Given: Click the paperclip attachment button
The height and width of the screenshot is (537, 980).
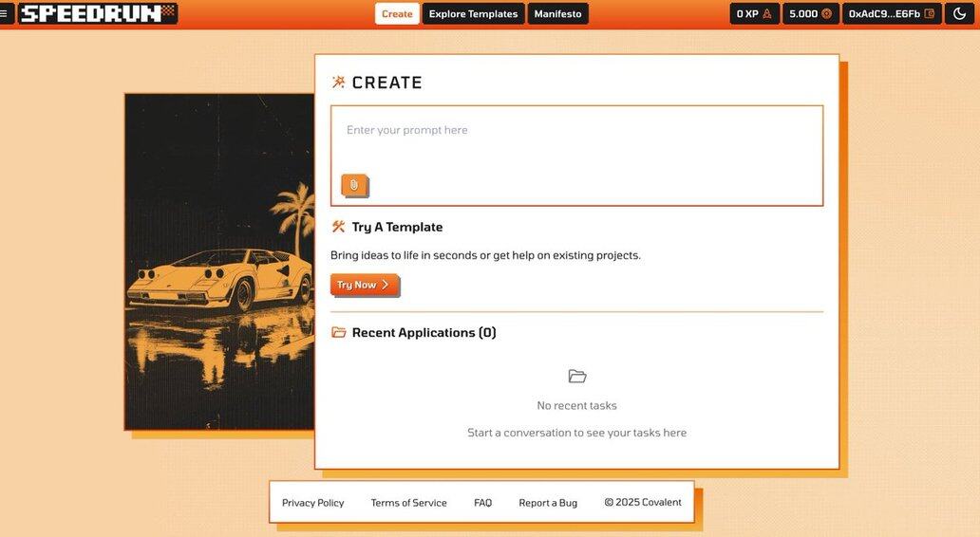Looking at the screenshot, I should click(354, 185).
